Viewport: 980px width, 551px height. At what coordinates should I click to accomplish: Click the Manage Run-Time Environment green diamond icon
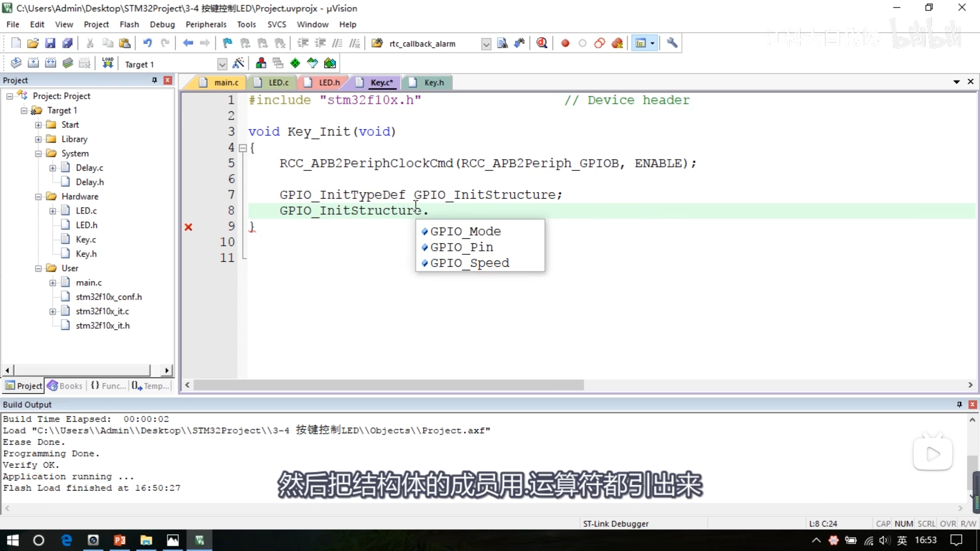point(295,63)
